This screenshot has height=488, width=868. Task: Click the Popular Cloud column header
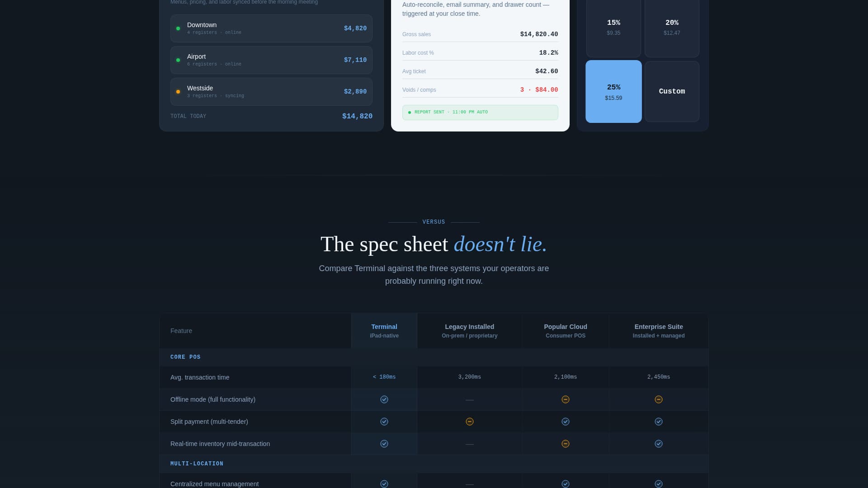pyautogui.click(x=566, y=331)
